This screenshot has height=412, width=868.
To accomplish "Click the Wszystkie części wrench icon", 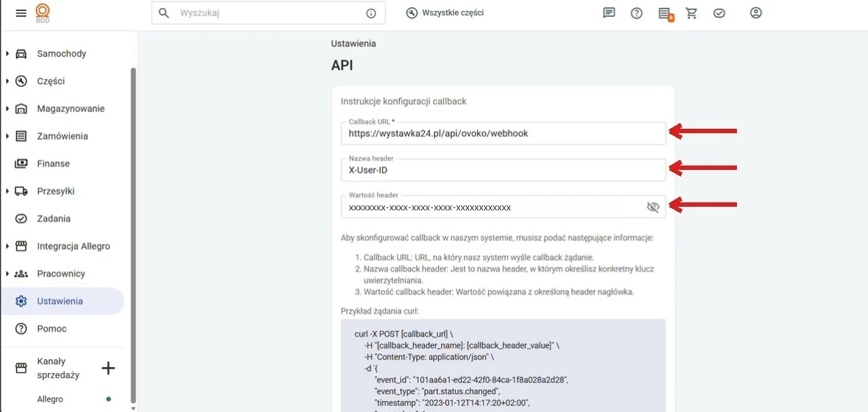I will (412, 13).
